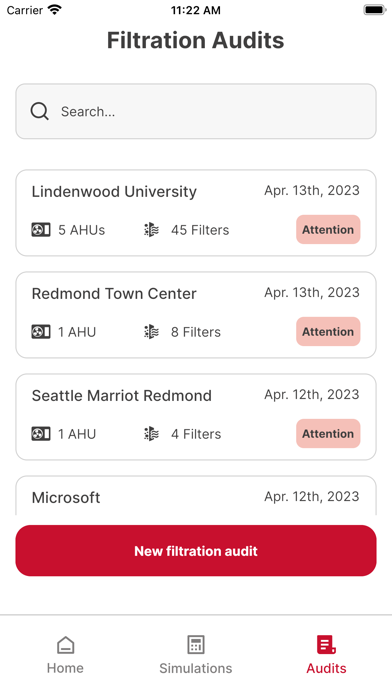Tap Attention badge on Lindenwood University

coord(328,229)
